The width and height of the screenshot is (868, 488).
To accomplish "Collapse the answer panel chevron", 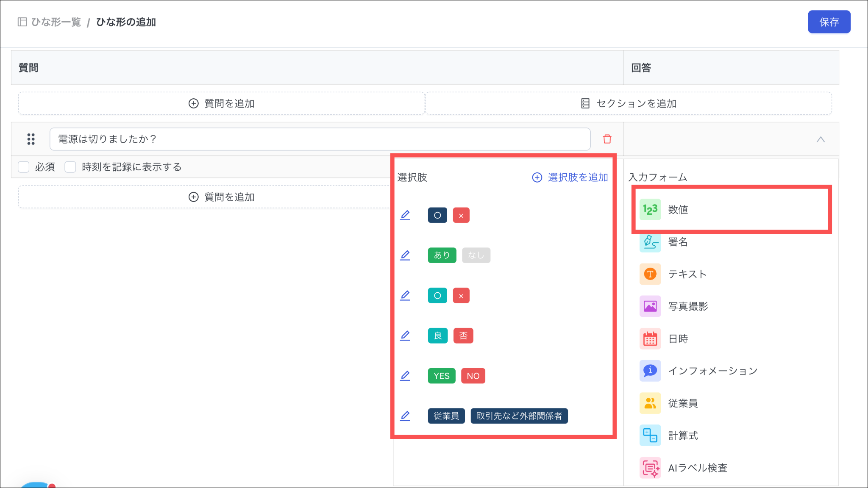I will coord(821,139).
